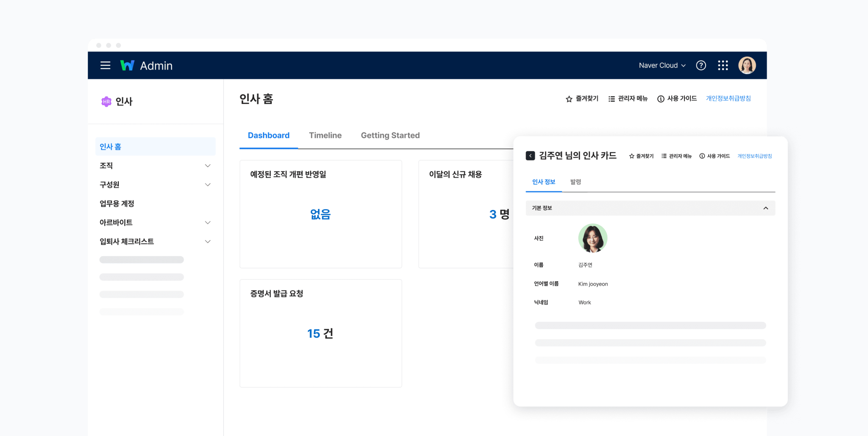Switch to the Timeline tab
This screenshot has height=436, width=868.
[325, 135]
